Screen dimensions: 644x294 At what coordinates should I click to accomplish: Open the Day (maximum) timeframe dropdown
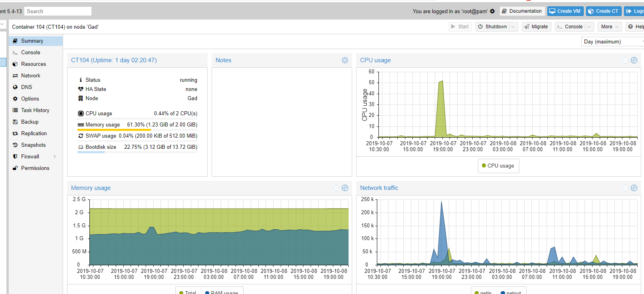[612, 41]
